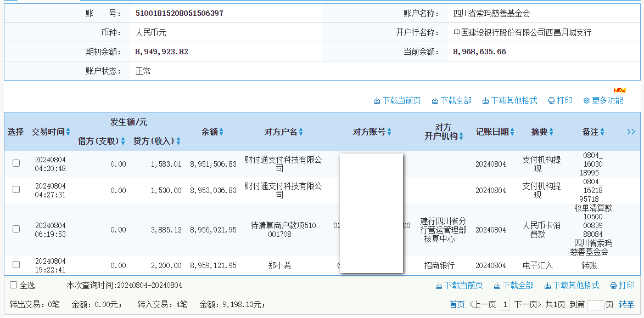644x318 pixels.
Task: Select the 04:27:31 transaction checkbox
Action: click(16, 190)
